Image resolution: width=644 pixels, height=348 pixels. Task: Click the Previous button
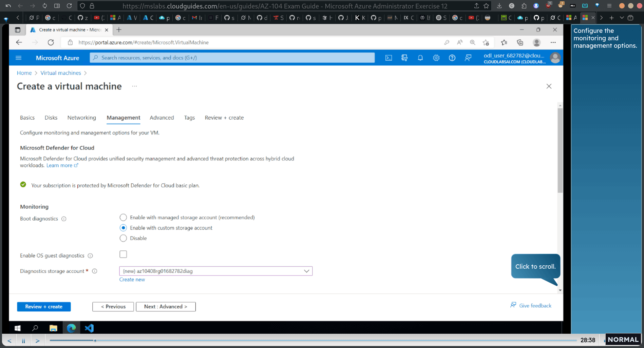113,307
